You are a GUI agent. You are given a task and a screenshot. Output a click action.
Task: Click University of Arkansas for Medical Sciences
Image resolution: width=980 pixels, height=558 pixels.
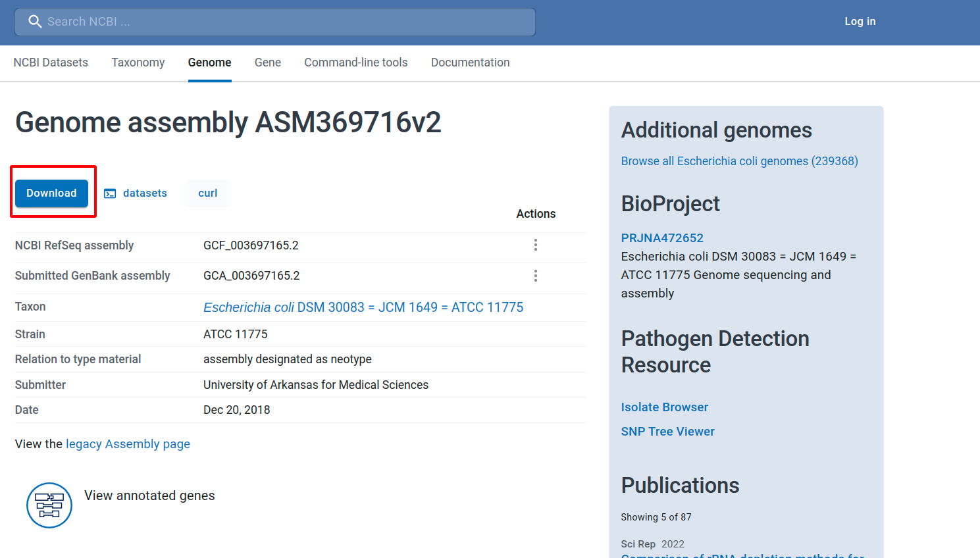click(x=316, y=385)
